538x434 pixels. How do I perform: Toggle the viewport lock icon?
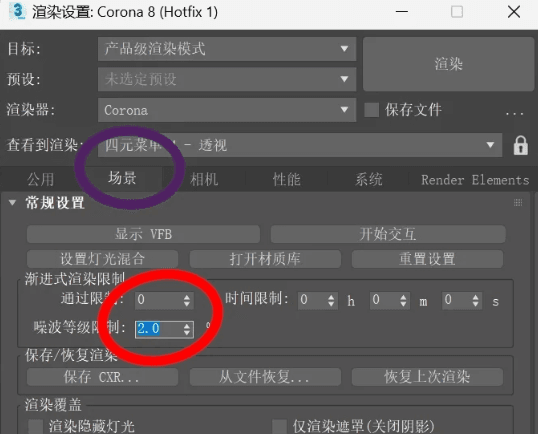[x=521, y=145]
